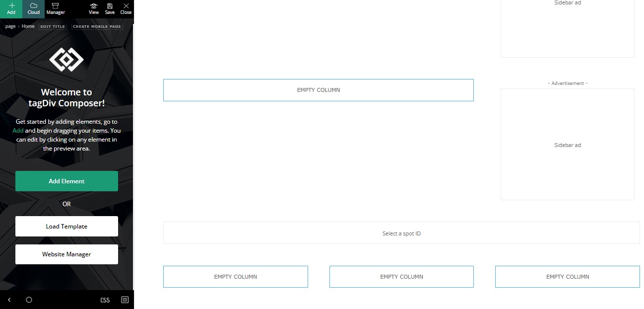Select the topmost Sidebar ad block
Image resolution: width=644 pixels, height=309 pixels.
click(568, 28)
